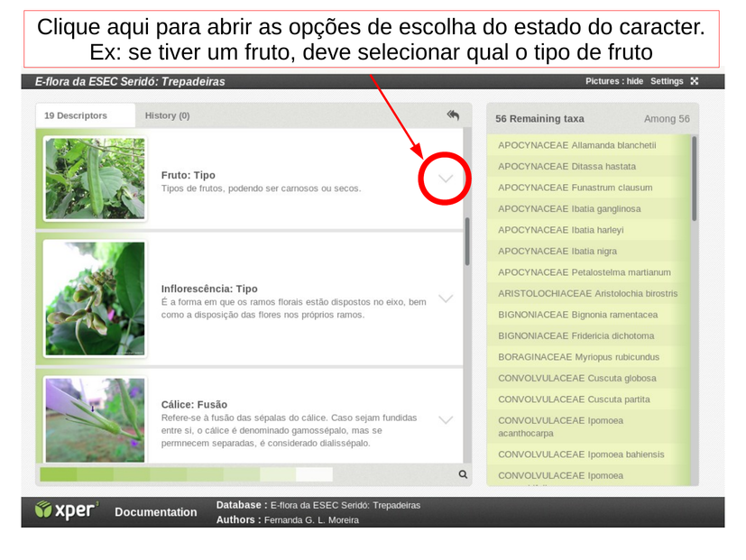The width and height of the screenshot is (746, 560).
Task: Click the remaining taxa list scrollbar
Action: click(x=695, y=179)
